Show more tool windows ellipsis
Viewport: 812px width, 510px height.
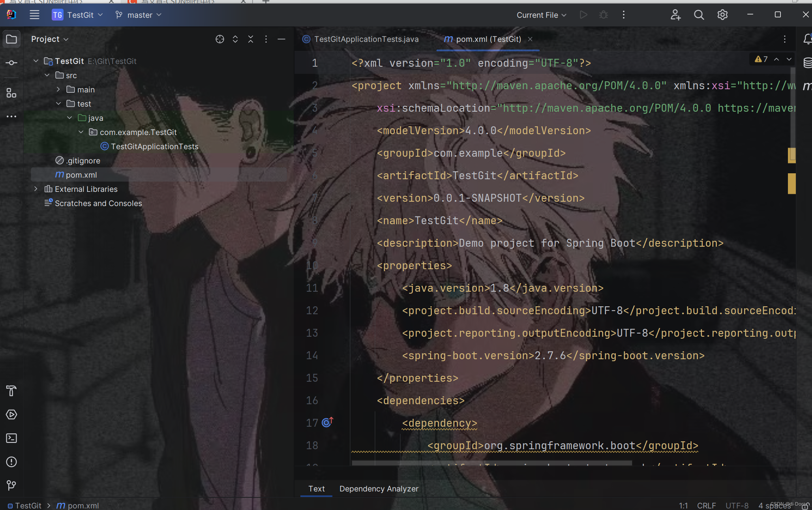11,116
